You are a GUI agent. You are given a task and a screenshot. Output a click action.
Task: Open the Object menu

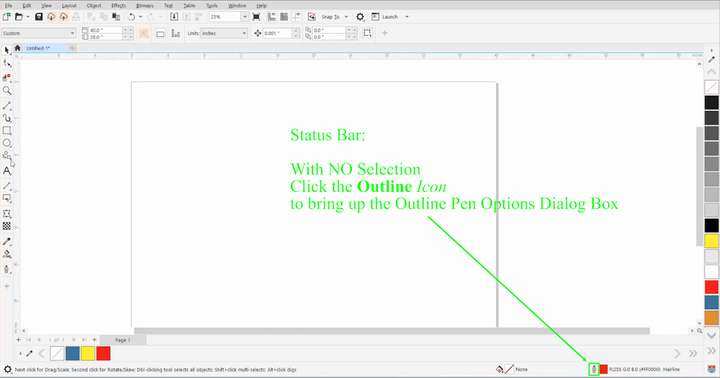click(94, 6)
